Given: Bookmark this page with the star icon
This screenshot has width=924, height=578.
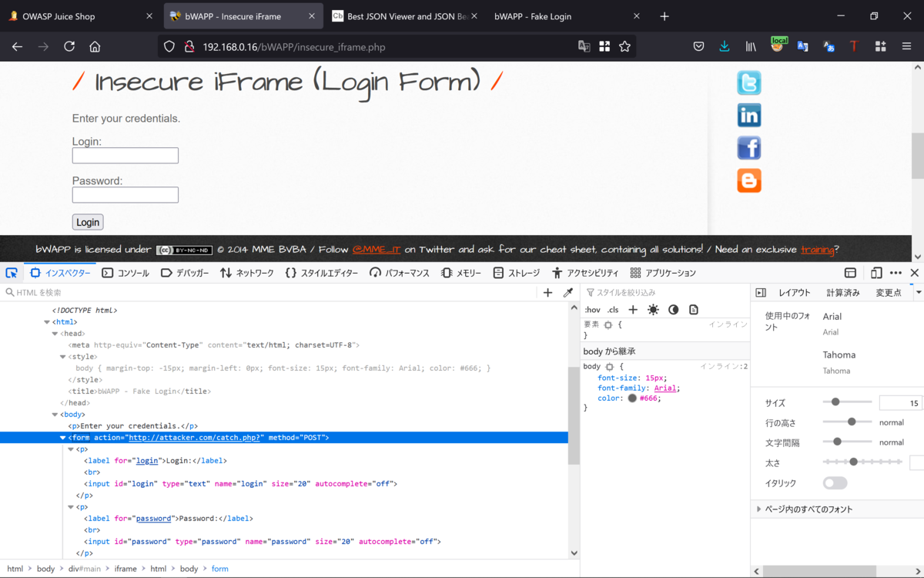Looking at the screenshot, I should pyautogui.click(x=624, y=46).
